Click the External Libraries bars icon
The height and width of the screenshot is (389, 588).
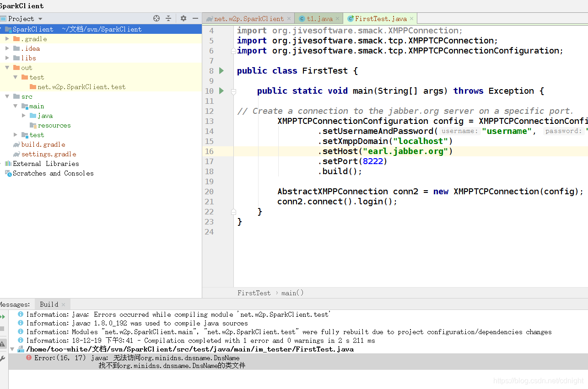point(8,164)
